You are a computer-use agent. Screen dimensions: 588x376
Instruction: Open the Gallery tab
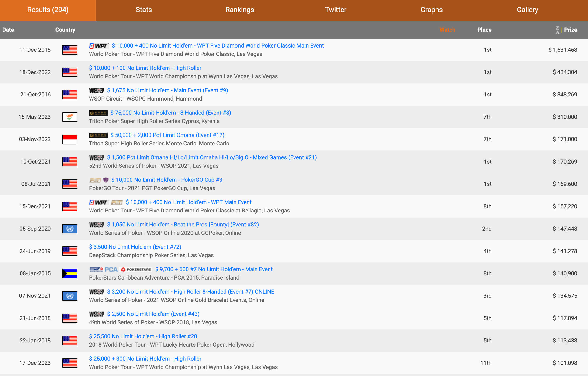(x=527, y=10)
